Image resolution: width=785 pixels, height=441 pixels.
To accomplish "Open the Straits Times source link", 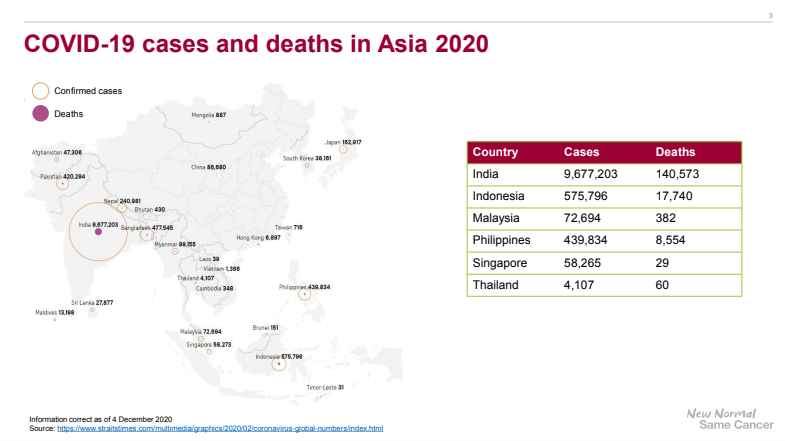I will (220, 428).
